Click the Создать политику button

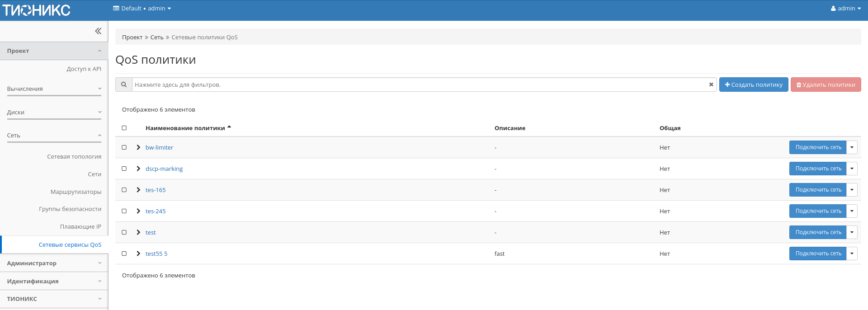pos(754,85)
